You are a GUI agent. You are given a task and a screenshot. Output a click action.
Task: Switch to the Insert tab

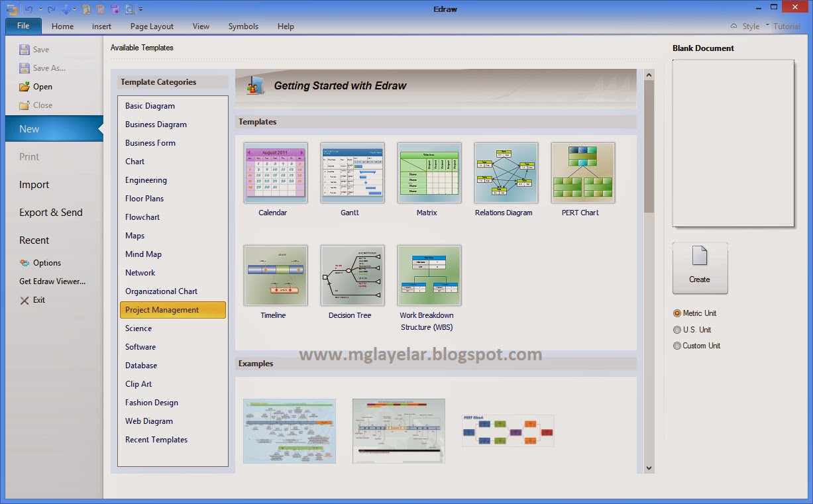click(101, 26)
